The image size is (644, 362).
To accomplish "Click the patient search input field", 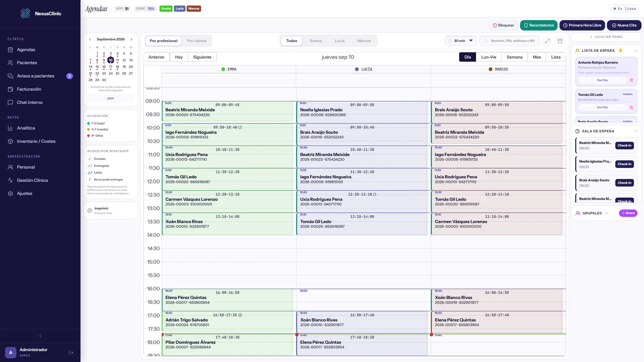I will pos(509,41).
